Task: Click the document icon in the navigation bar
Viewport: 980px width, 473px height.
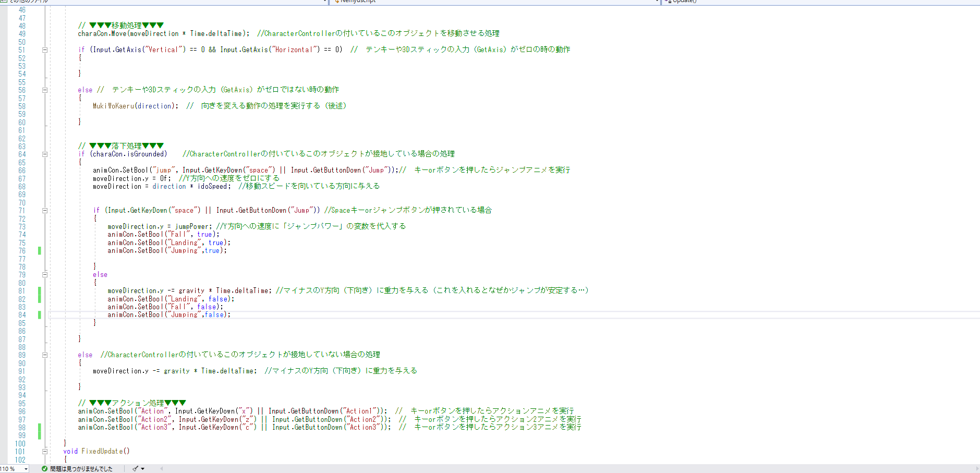Action: 4,2
